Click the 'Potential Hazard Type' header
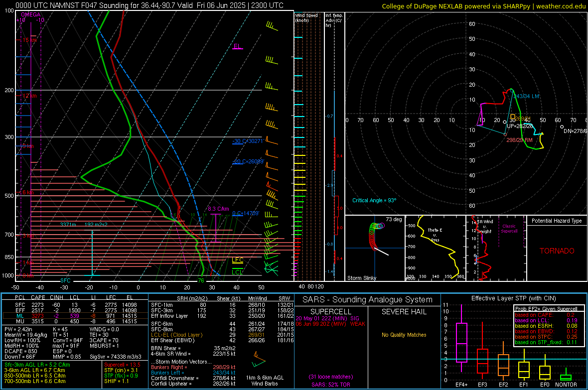This screenshot has width=588, height=390. pos(557,221)
